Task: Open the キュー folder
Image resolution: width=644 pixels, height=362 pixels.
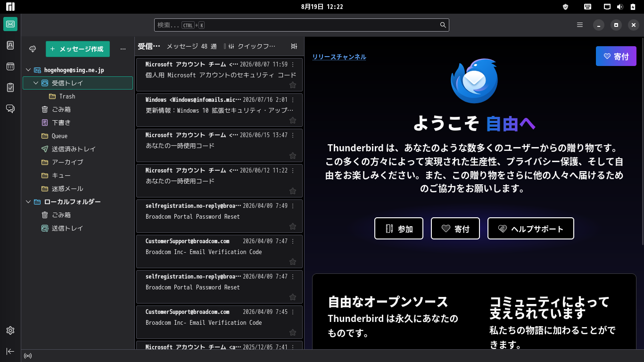Action: 78,175
